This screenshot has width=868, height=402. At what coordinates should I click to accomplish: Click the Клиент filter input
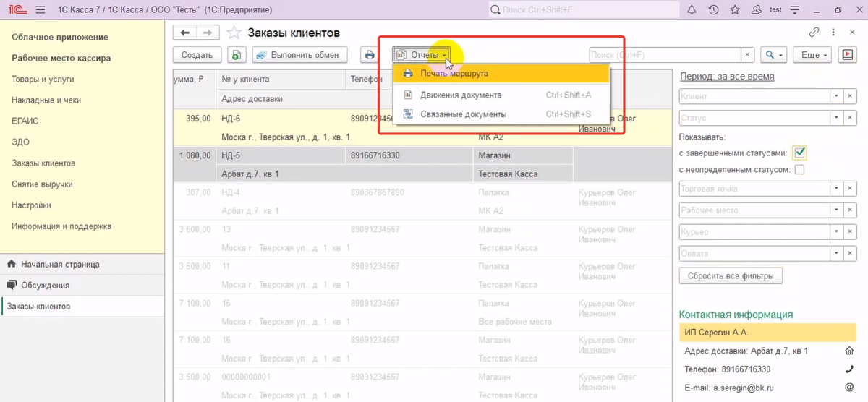click(754, 96)
